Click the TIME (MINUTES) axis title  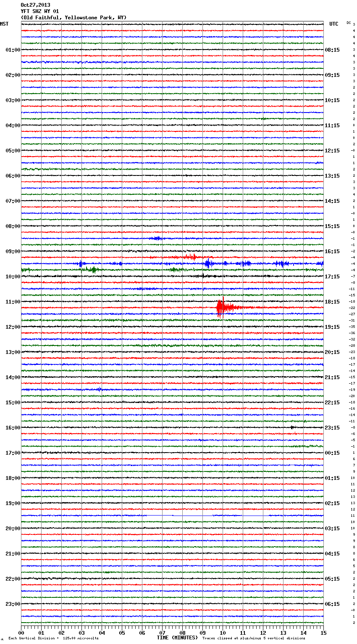click(x=177, y=638)
